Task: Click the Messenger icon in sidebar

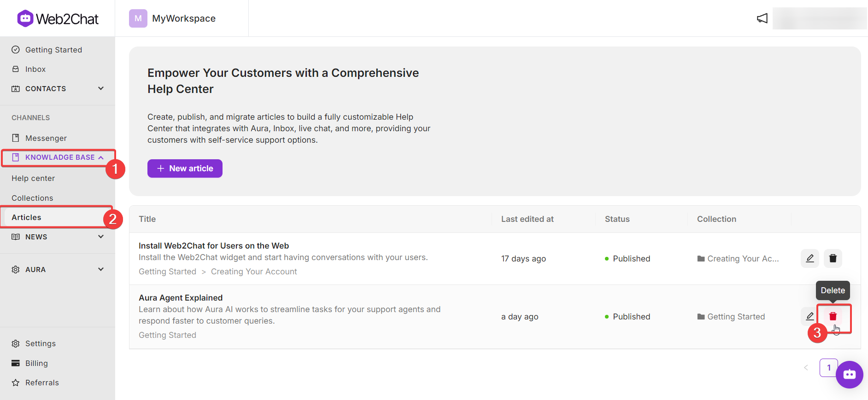Action: [16, 138]
